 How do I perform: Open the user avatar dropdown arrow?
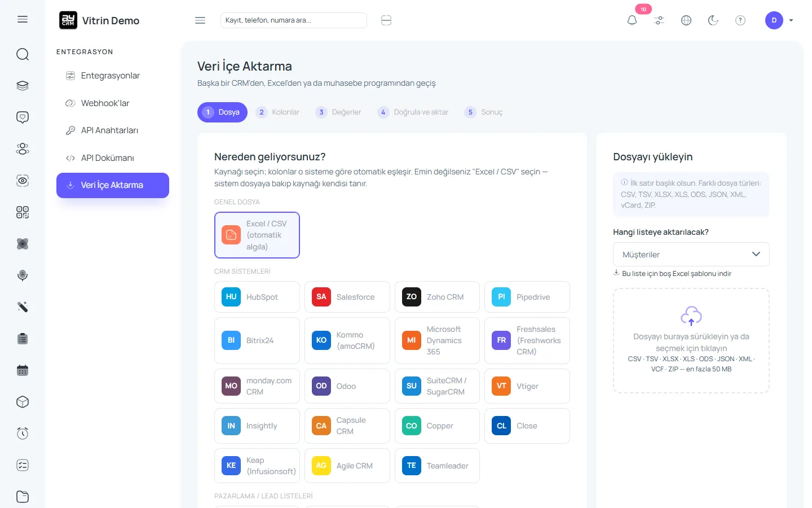point(791,20)
